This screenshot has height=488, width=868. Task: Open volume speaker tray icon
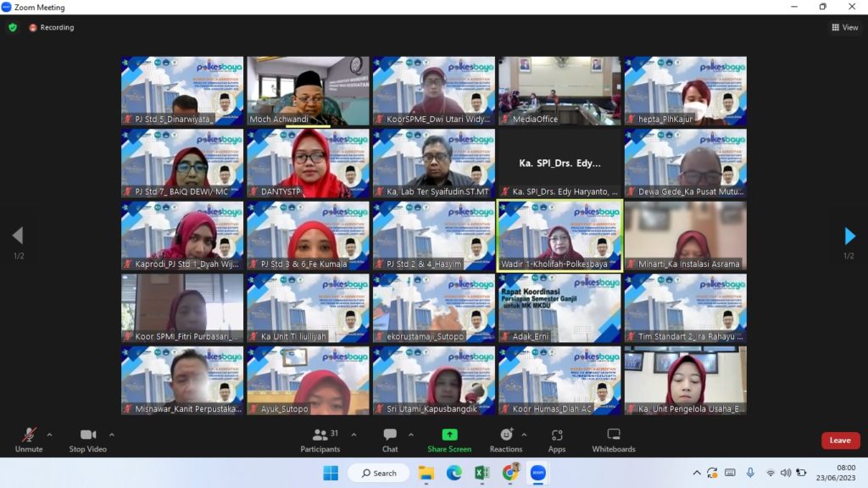(786, 473)
